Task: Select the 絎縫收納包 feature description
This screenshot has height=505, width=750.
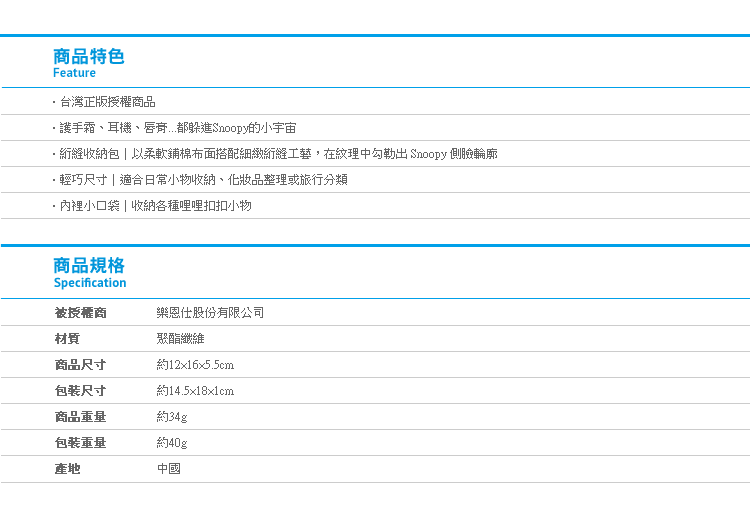Action: click(277, 154)
